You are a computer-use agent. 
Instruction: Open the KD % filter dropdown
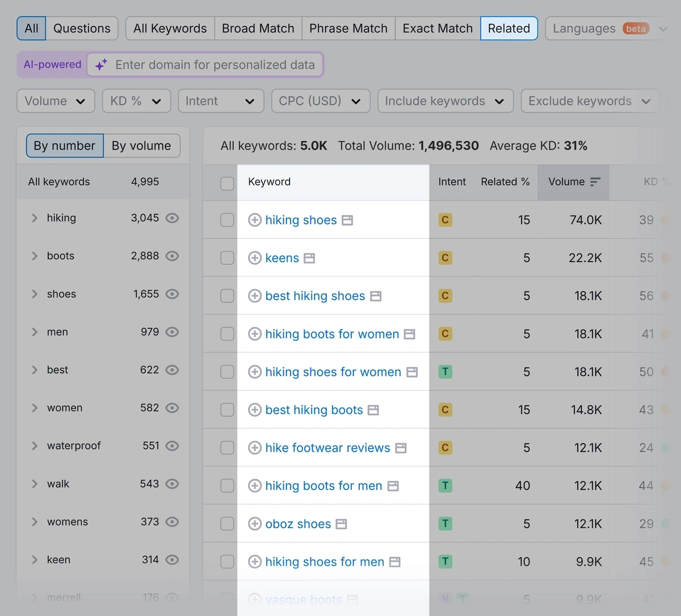point(136,101)
